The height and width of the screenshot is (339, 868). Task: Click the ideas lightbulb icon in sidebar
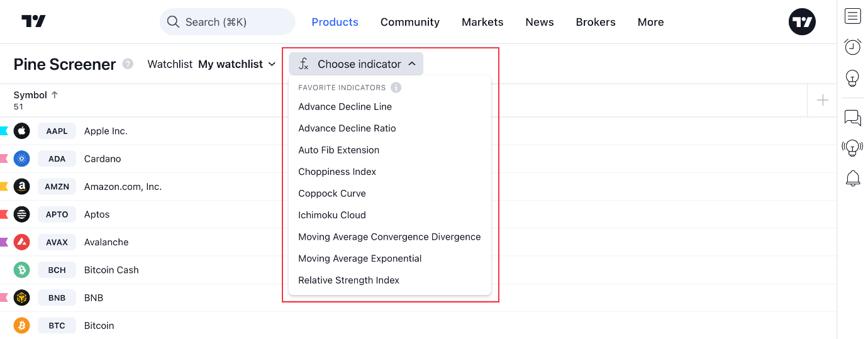[x=852, y=78]
